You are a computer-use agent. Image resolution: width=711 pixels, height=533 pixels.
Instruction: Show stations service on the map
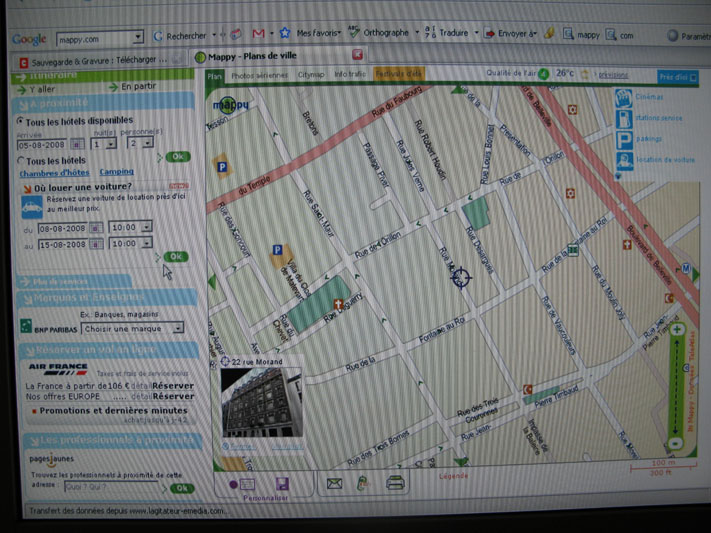coord(624,119)
